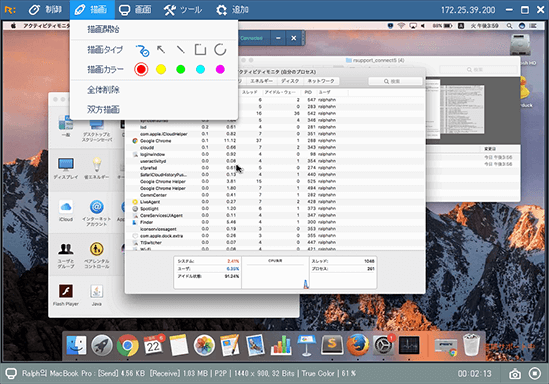Open the Numbers chart icon in Dock
549x384 pixels.
(x=281, y=345)
